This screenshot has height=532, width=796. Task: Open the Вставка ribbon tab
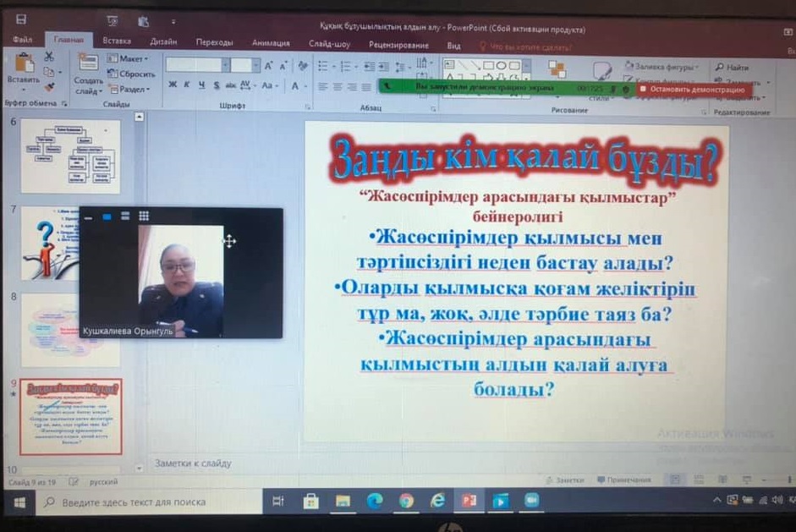(x=117, y=41)
